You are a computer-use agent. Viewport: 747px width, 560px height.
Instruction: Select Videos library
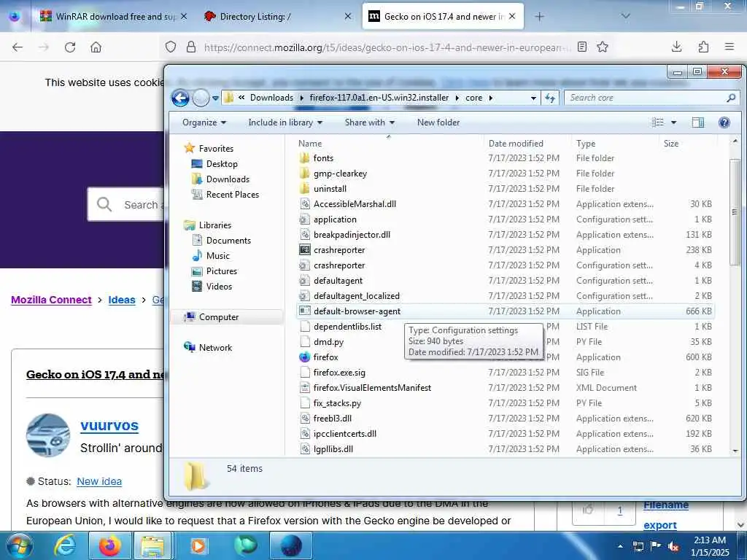tap(219, 286)
